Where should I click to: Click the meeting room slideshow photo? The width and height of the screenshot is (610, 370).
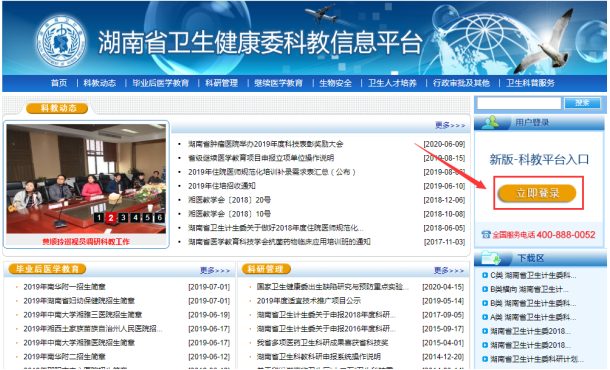[86, 179]
